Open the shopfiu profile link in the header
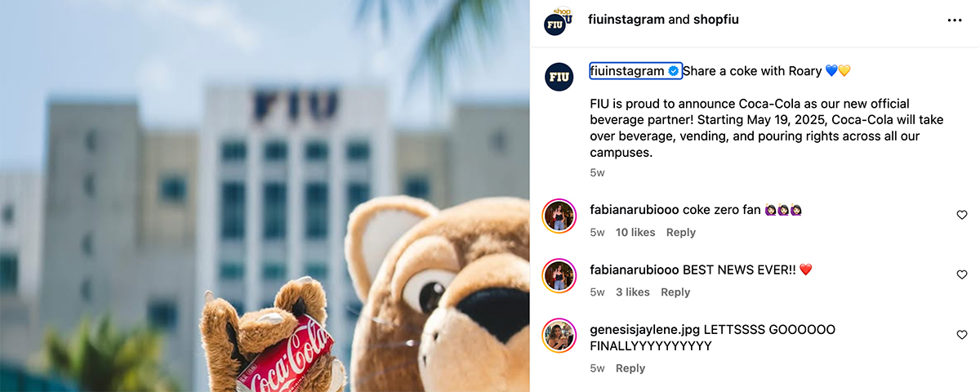Screen dimensions: 980x392 coord(716,20)
